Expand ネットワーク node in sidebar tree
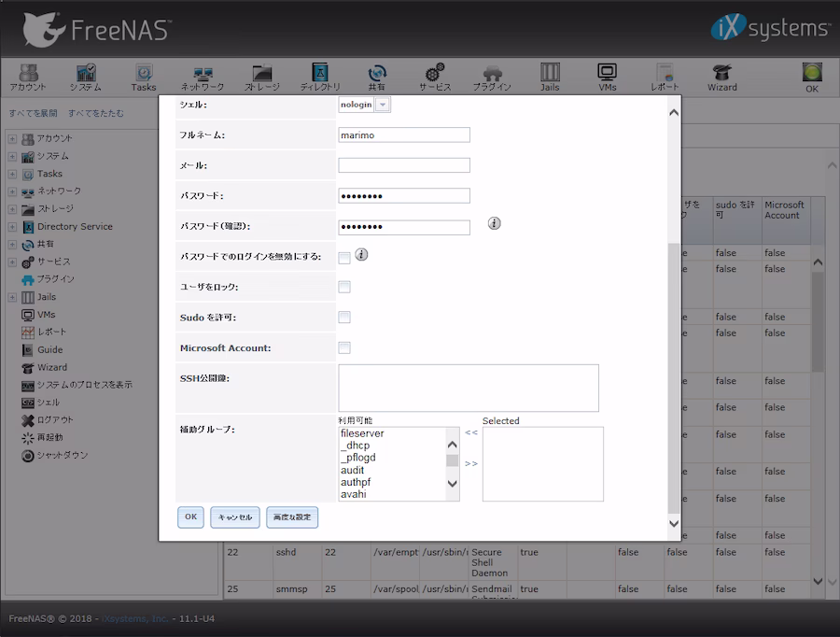This screenshot has height=637, width=840. click(12, 191)
